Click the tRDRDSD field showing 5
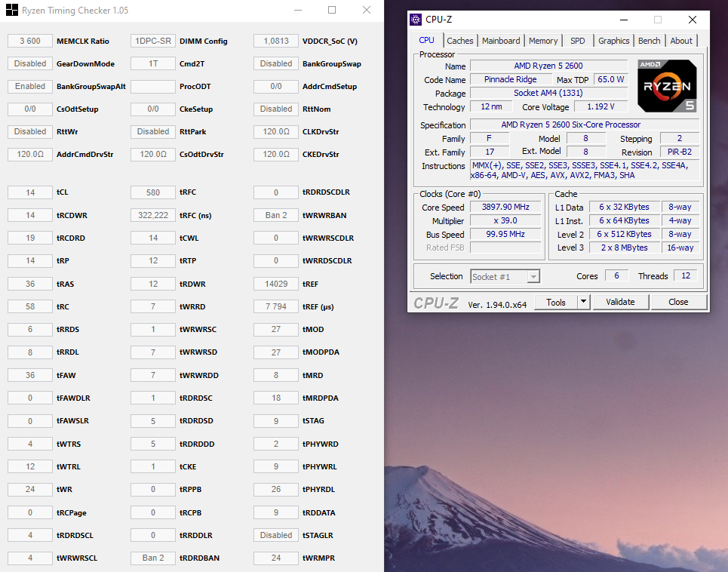The width and height of the screenshot is (728, 572). coord(153,420)
